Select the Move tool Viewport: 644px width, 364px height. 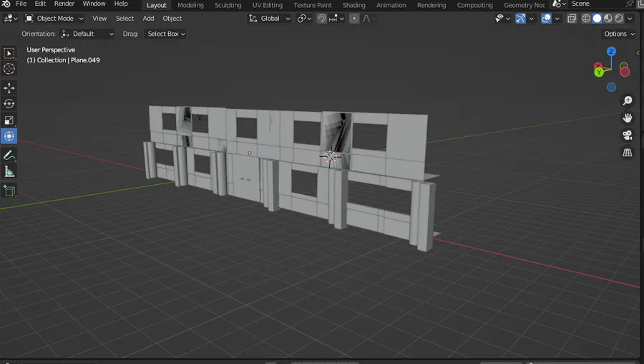point(9,87)
